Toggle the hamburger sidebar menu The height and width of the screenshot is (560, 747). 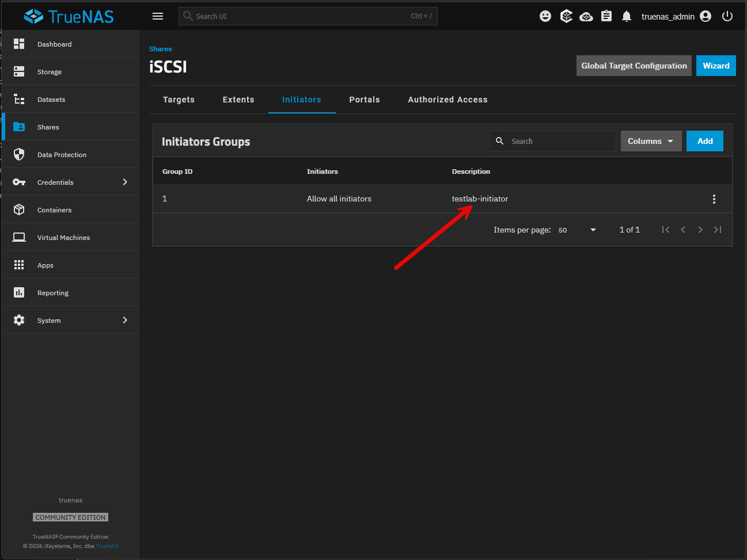(x=158, y=16)
